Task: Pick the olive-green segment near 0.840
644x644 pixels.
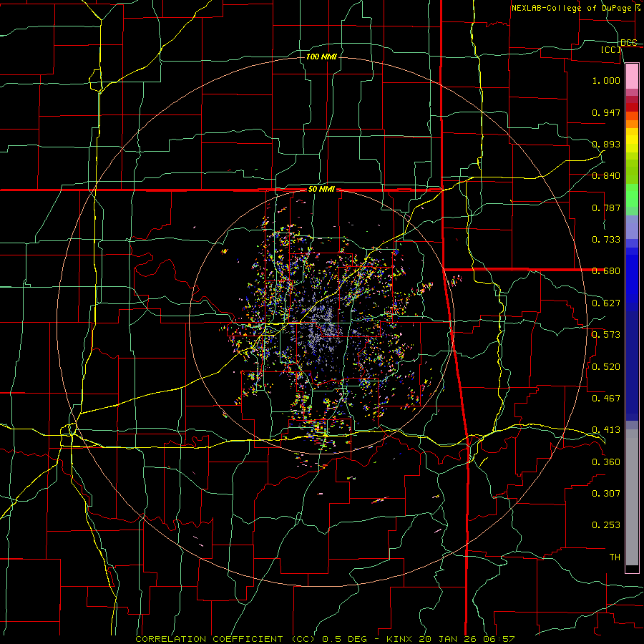Action: click(x=632, y=171)
